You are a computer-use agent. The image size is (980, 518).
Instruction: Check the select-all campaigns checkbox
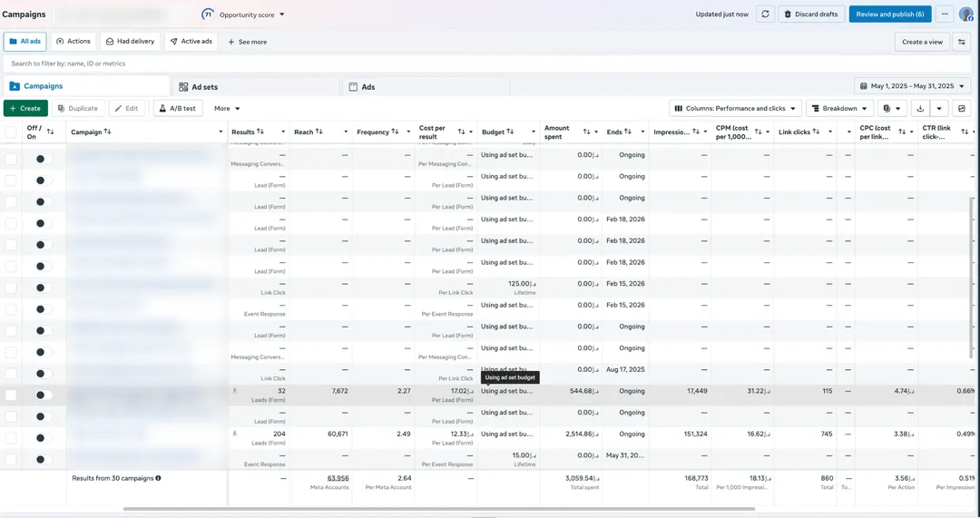pyautogui.click(x=11, y=132)
